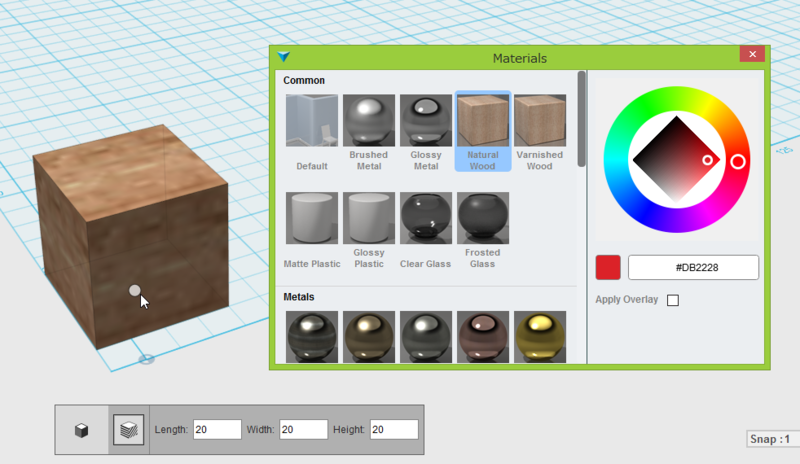Pick the plain grey metal sphere under Metals
The height and width of the screenshot is (464, 800).
(426, 337)
